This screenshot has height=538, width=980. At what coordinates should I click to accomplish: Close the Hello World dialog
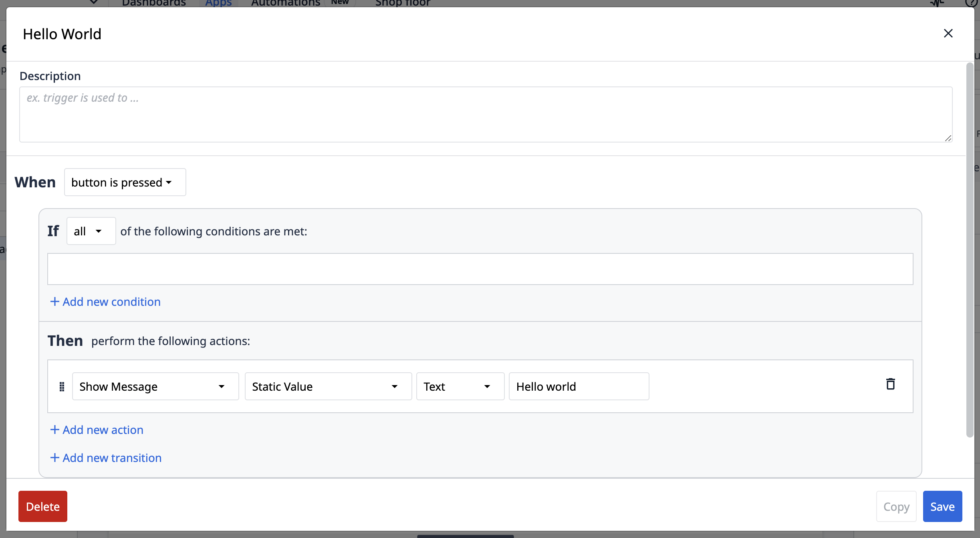point(948,33)
